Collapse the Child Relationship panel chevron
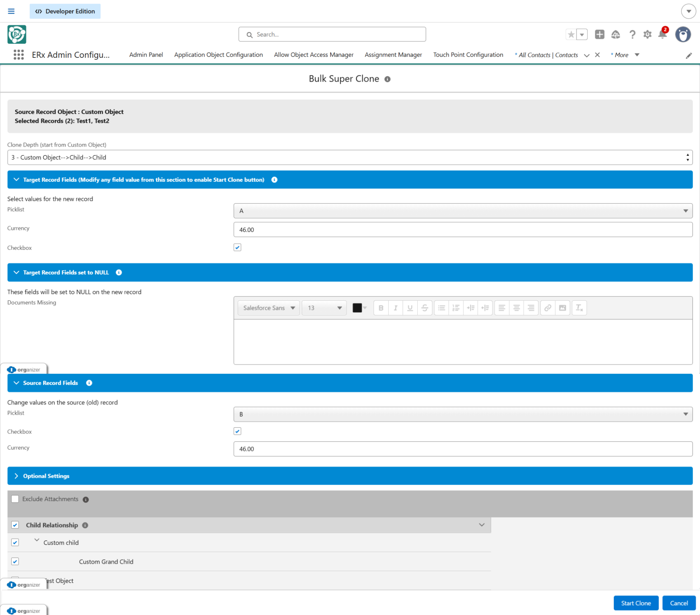Screen dimensions: 700x615 coord(482,525)
